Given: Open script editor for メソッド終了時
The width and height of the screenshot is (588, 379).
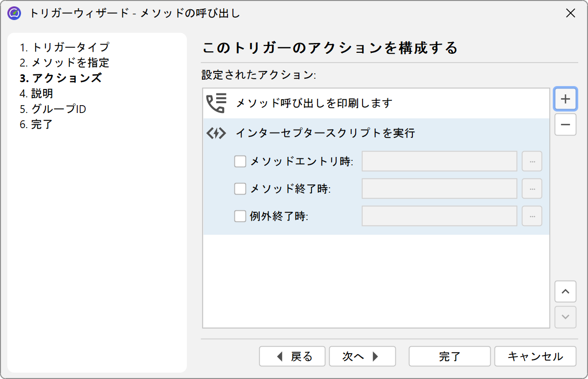Looking at the screenshot, I should tap(532, 189).
